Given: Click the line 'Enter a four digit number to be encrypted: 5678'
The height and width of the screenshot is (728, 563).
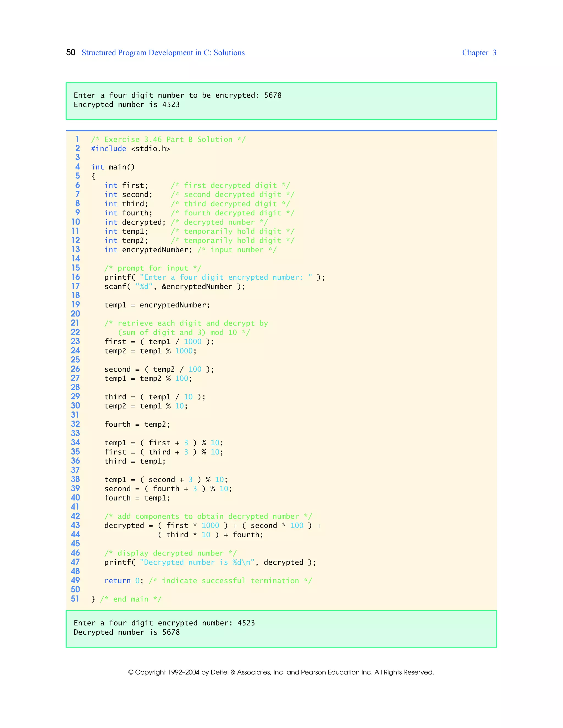Looking at the screenshot, I should 177,95.
